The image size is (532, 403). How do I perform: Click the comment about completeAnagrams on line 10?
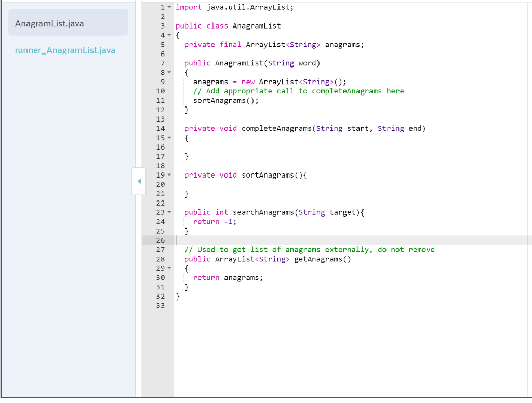(x=299, y=91)
